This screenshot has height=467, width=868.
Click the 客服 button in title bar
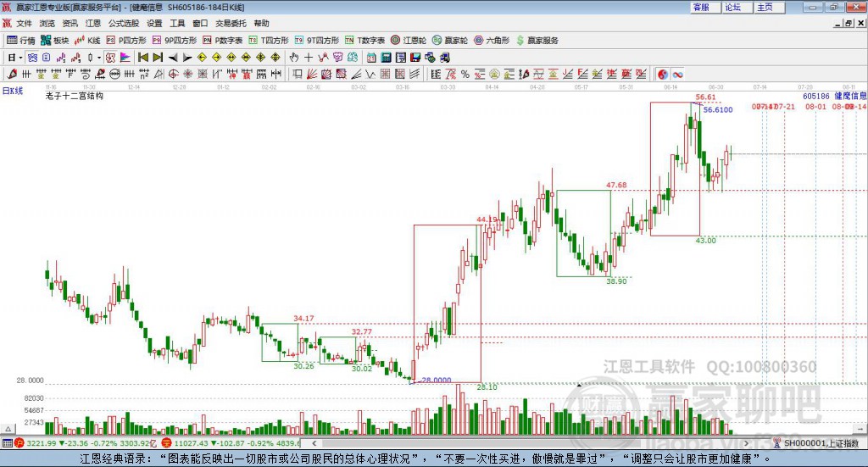click(x=704, y=7)
